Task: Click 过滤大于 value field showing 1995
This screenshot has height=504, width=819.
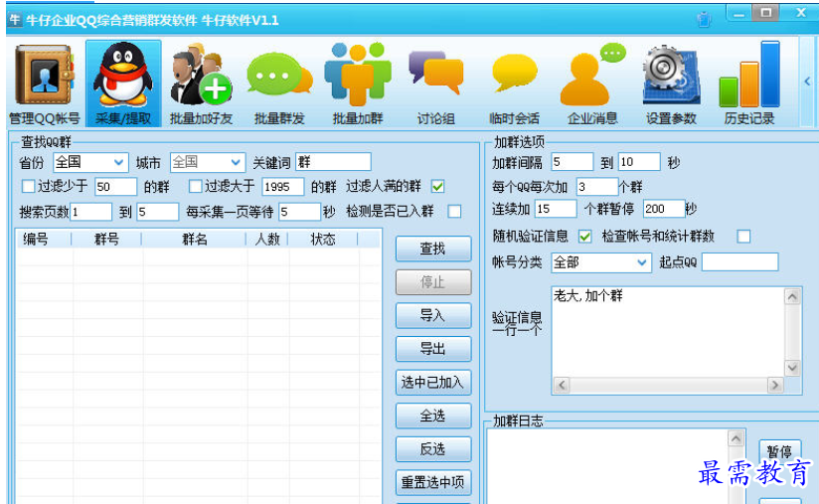Action: click(x=283, y=187)
